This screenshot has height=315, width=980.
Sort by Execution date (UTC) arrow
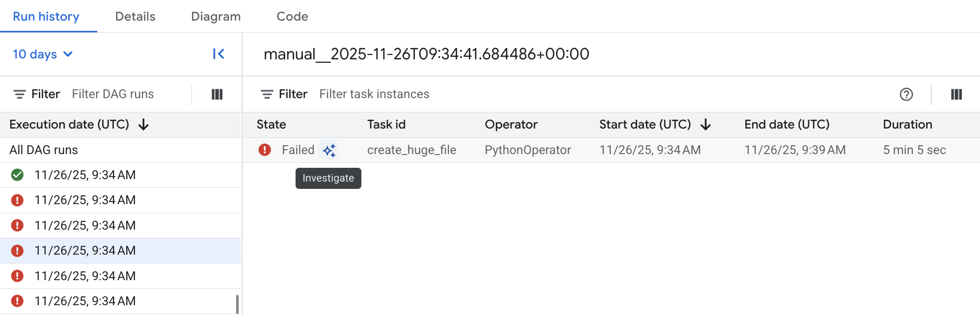(143, 125)
